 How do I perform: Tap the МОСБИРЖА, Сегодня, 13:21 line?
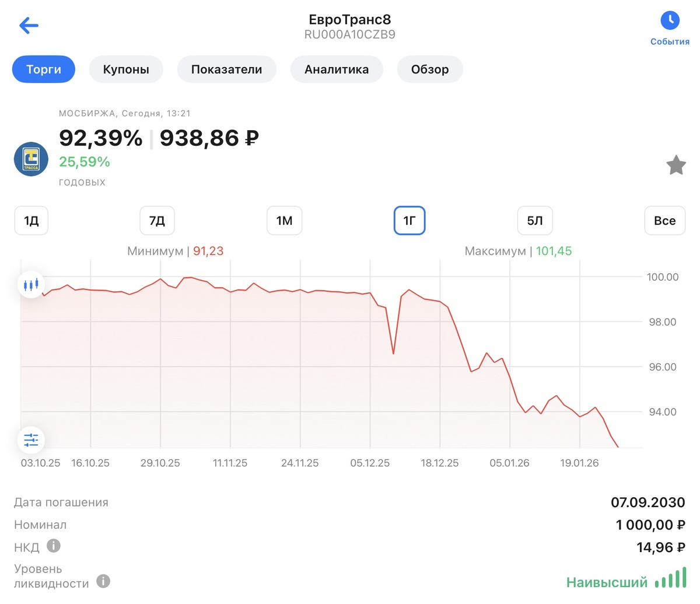[x=125, y=113]
